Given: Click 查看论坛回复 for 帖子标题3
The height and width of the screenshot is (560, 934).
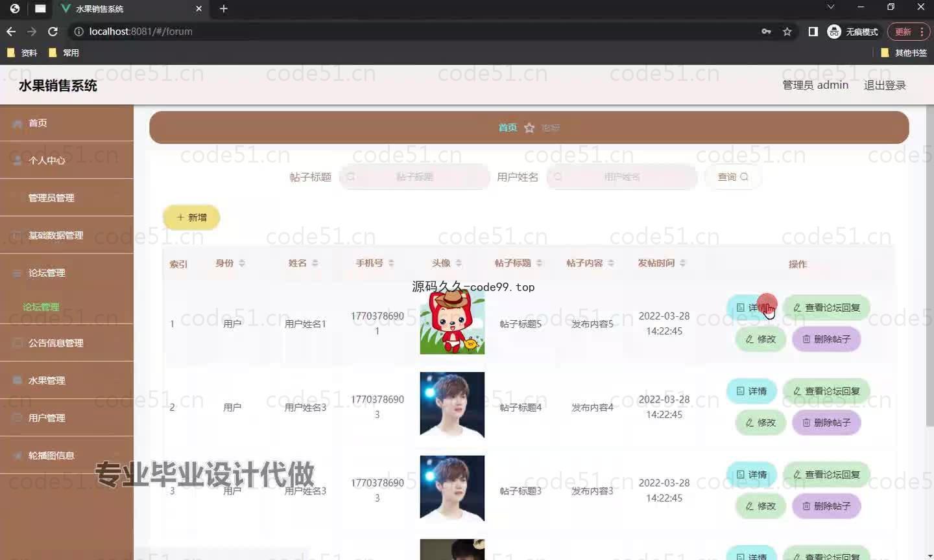Looking at the screenshot, I should click(826, 474).
